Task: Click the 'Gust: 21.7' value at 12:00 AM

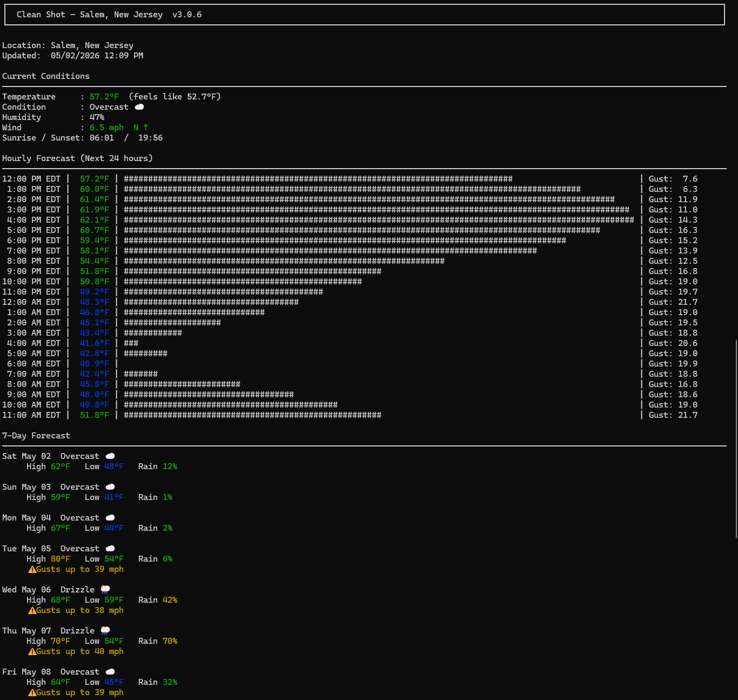Action: pos(673,302)
